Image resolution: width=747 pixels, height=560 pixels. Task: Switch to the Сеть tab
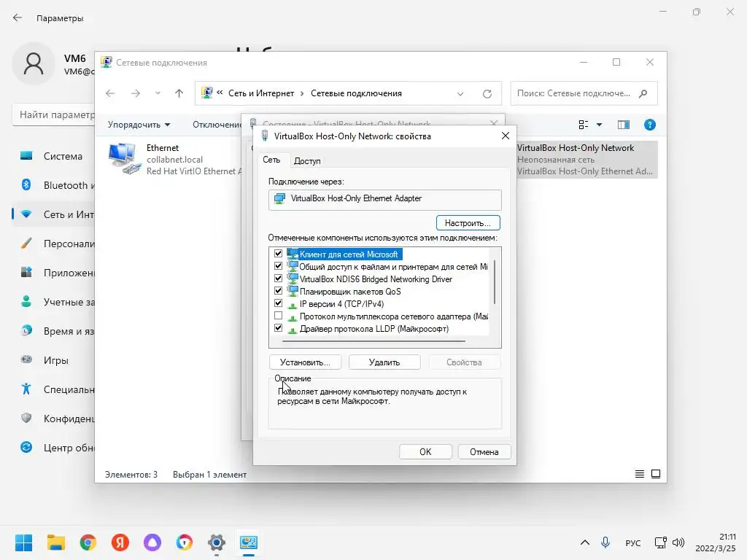tap(271, 160)
